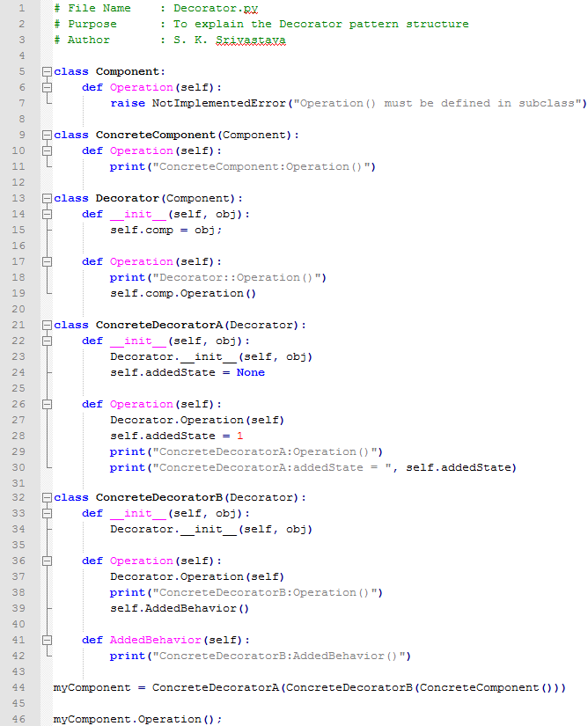588x726 pixels.
Task: Click 'Decorator.__init__(self, obj)' on line 34
Action: [211, 529]
